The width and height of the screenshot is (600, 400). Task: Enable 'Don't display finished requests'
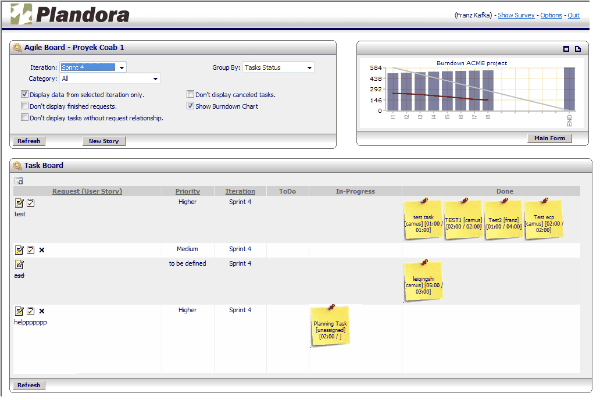23,105
